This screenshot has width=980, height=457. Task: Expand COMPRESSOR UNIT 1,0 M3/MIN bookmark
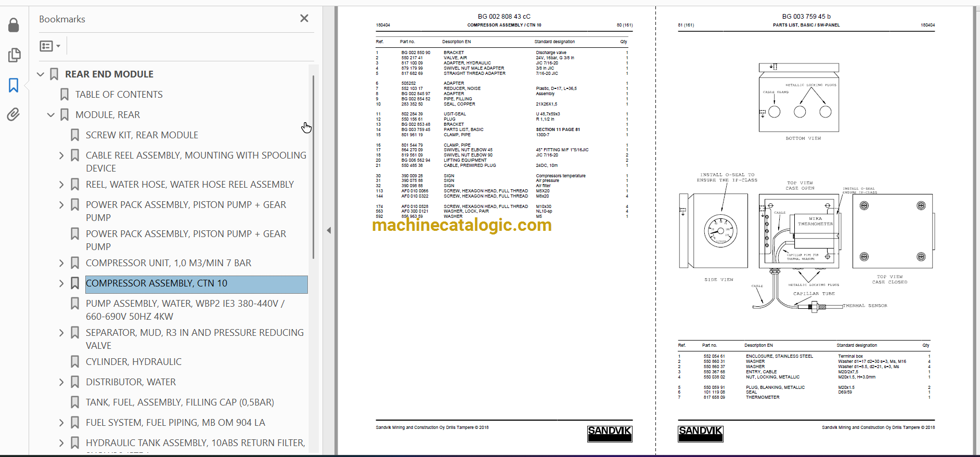point(61,263)
